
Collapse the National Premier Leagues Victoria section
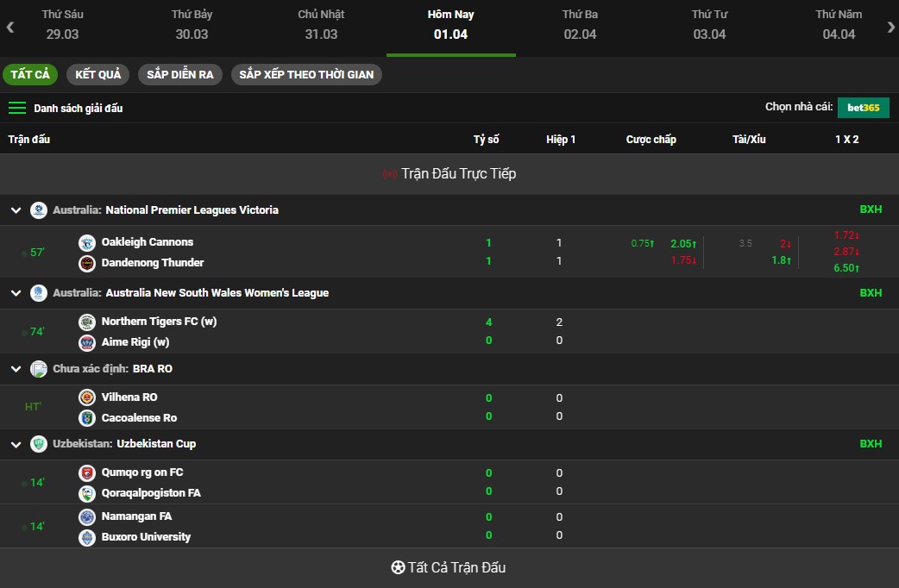[16, 210]
